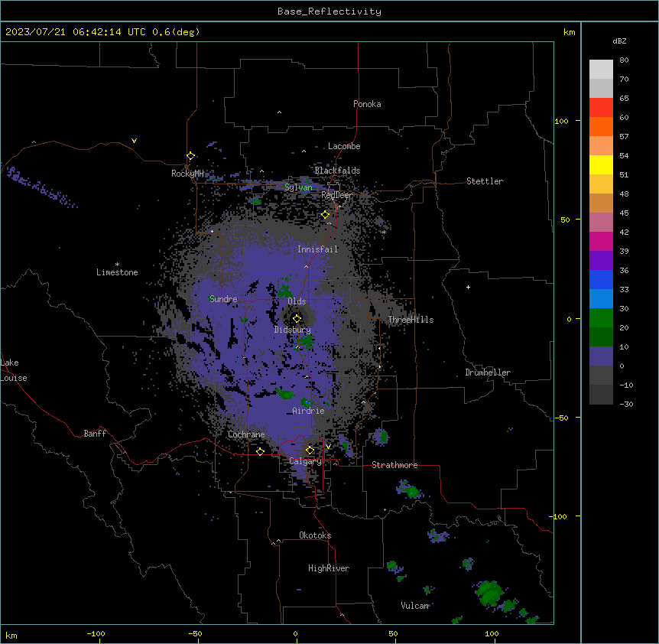Screen dimensions: 659x644
Task: Click the Strathmore label
Action: click(x=394, y=465)
